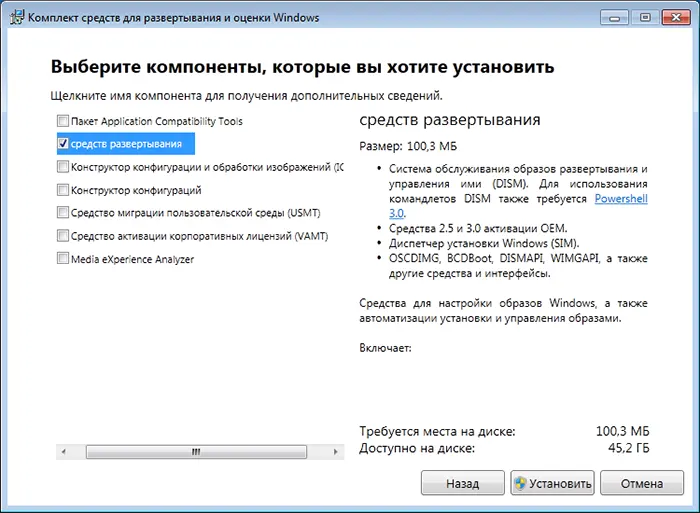Click the Размер: 100,3 МБ text
The width and height of the screenshot is (700, 513).
click(408, 146)
